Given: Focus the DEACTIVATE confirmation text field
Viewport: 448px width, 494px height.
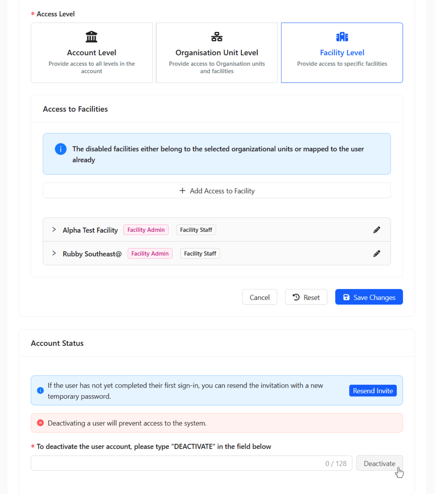Looking at the screenshot, I should click(176, 463).
